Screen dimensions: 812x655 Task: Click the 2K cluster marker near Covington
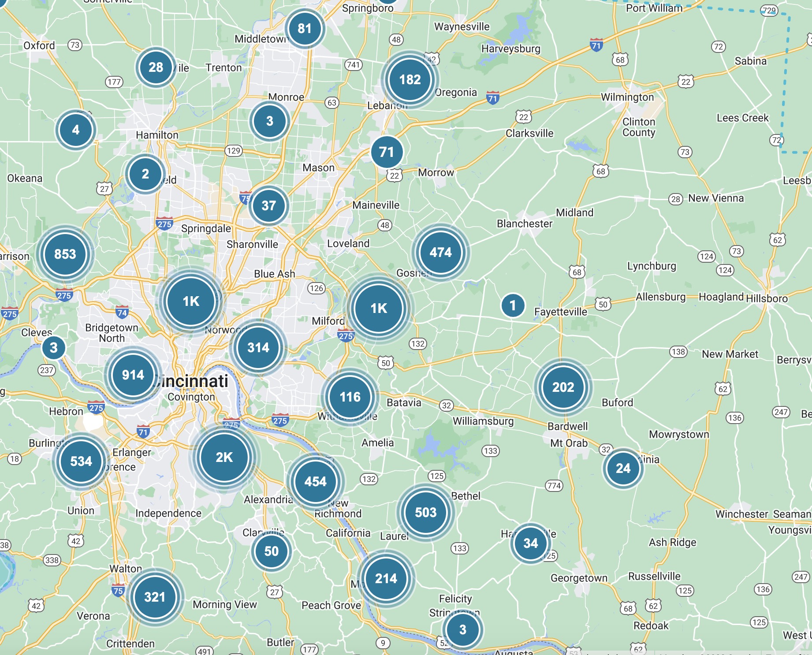coord(224,457)
